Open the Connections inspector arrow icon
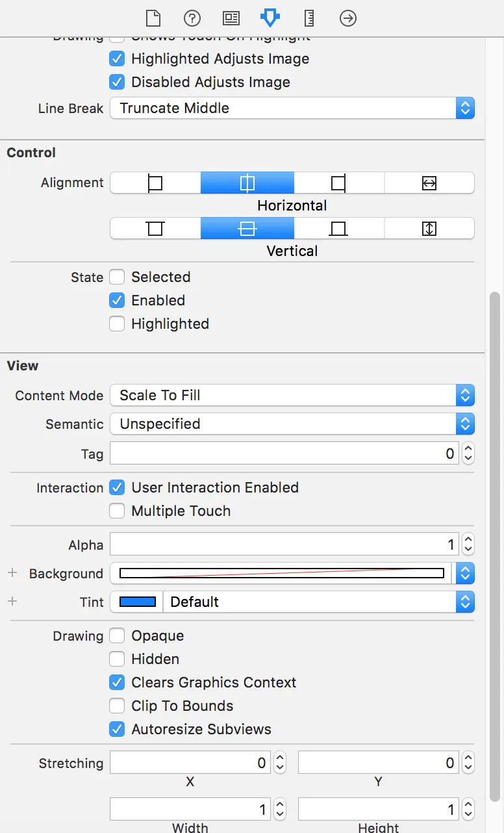This screenshot has width=504, height=833. (348, 18)
